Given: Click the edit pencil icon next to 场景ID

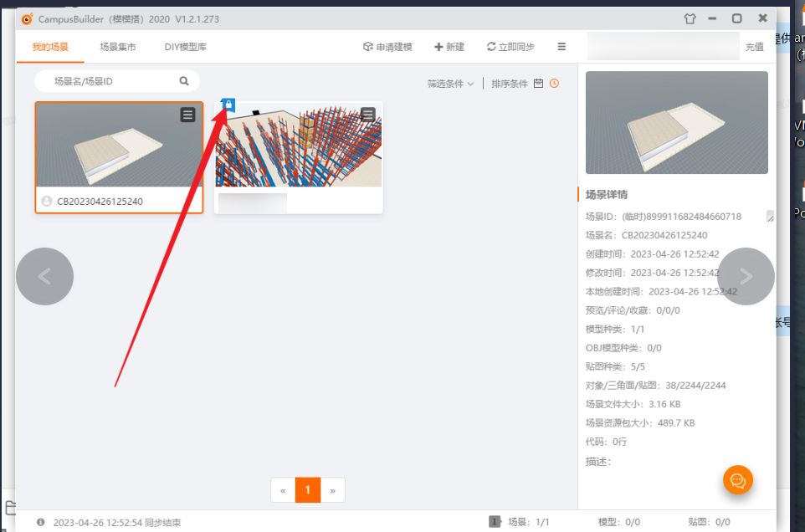Looking at the screenshot, I should [x=770, y=216].
